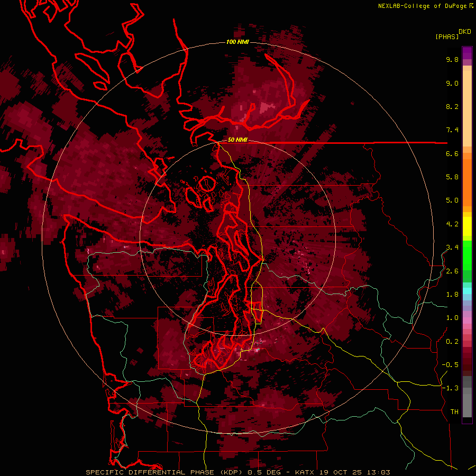Viewport: 476px width, 476px height.
Task: Click the purple top segment of color bar
Action: 467,53
